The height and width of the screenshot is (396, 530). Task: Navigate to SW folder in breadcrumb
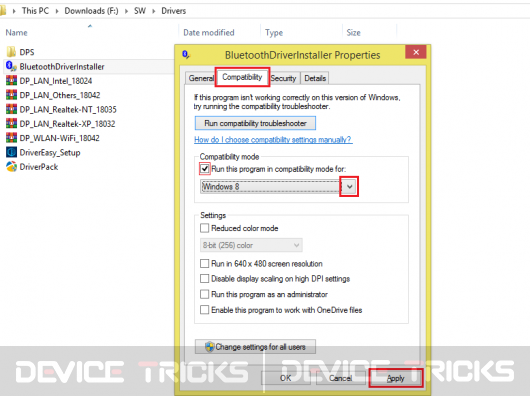[140, 11]
